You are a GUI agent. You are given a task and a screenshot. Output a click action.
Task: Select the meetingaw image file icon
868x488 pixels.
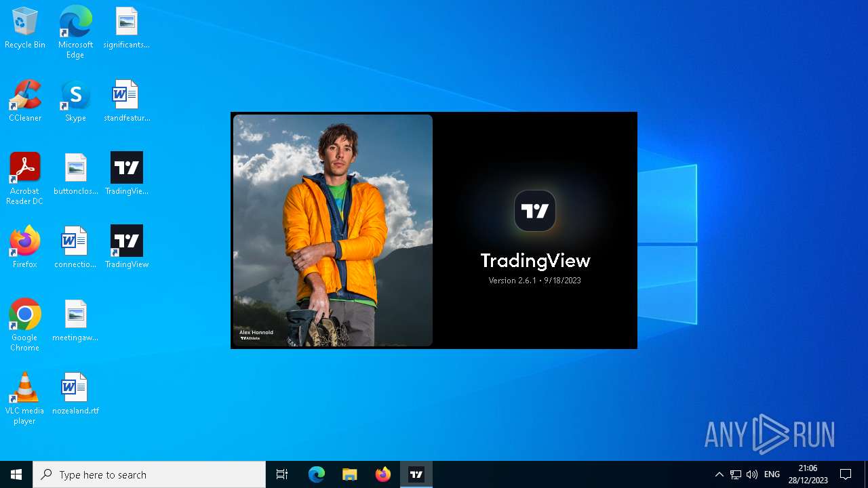point(75,321)
